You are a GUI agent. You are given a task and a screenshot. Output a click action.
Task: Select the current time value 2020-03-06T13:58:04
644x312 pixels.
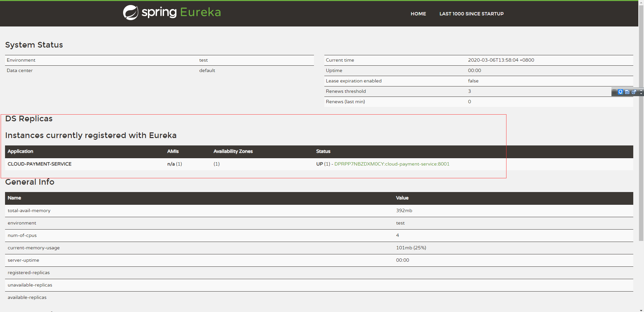pyautogui.click(x=501, y=60)
